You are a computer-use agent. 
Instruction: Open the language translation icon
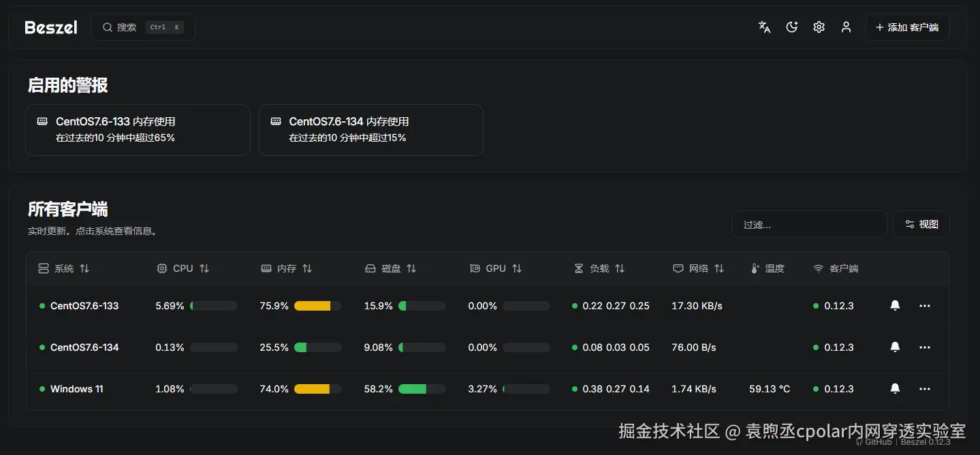tap(764, 27)
